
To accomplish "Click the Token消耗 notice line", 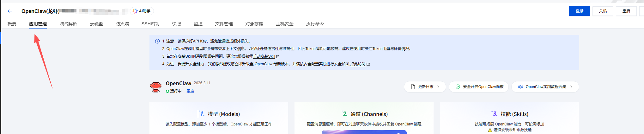I will pyautogui.click(x=287, y=49).
